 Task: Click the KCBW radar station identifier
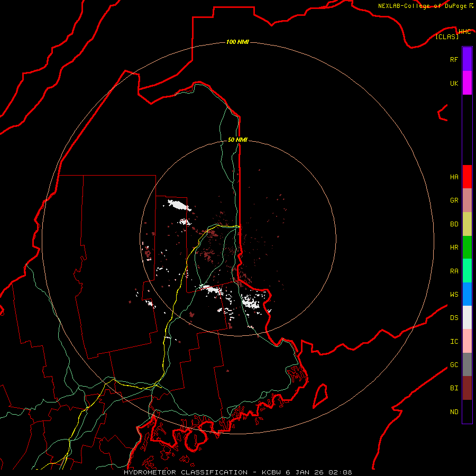point(271,472)
